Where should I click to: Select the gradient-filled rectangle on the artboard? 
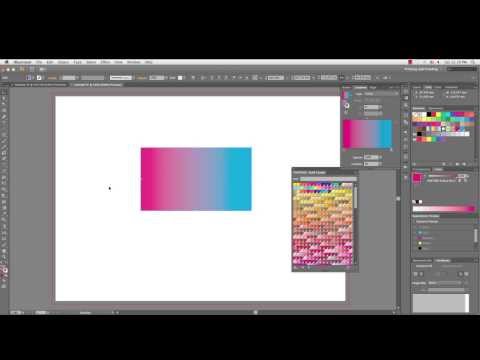point(196,179)
